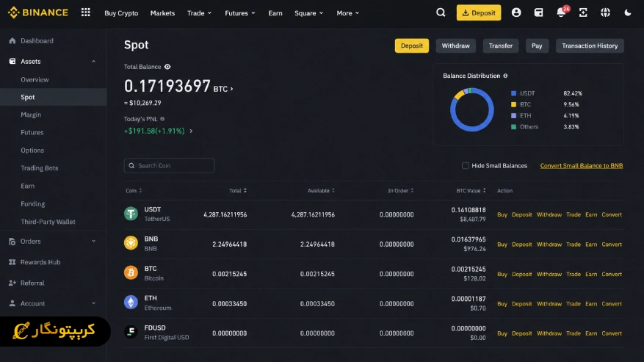644x362 pixels.
Task: Open Earn in top navigation bar
Action: click(275, 13)
